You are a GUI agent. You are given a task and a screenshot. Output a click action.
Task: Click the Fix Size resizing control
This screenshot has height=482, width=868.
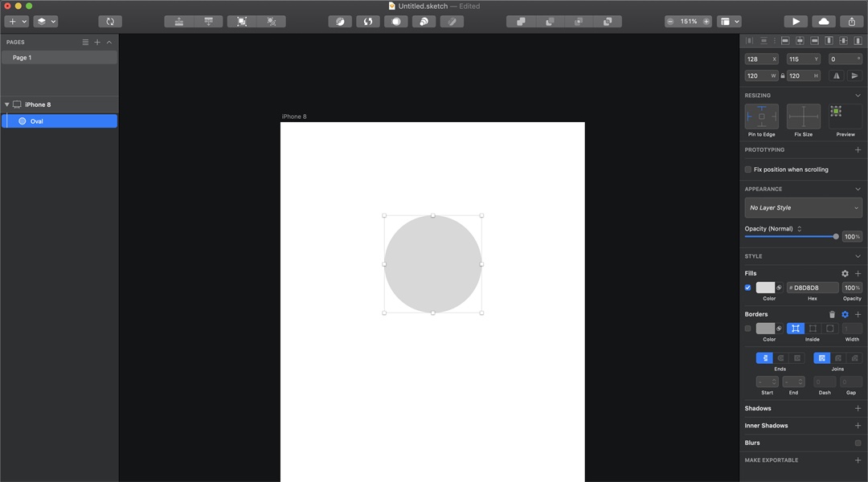pyautogui.click(x=803, y=116)
